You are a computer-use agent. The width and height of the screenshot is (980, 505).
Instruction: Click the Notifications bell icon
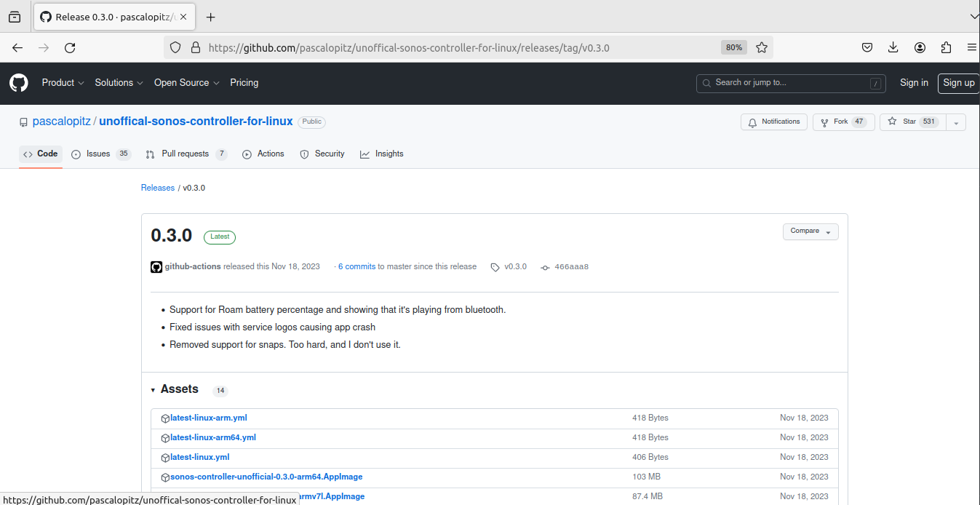[x=752, y=122]
